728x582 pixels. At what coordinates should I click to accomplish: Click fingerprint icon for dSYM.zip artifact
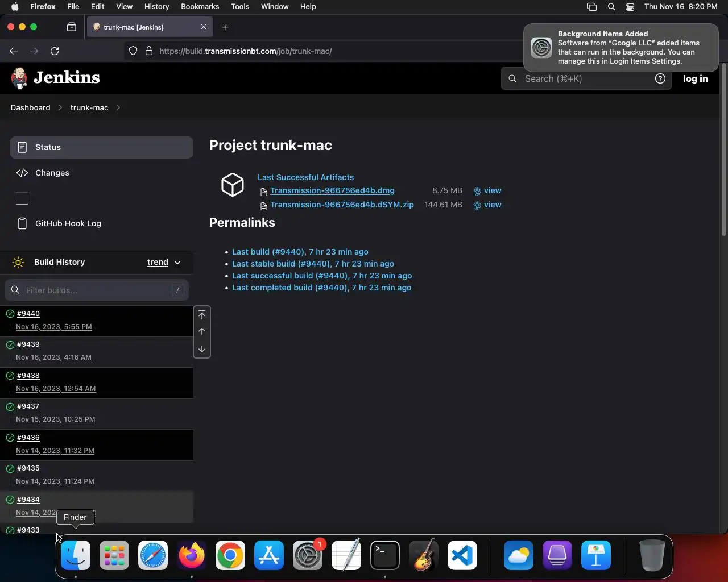pyautogui.click(x=477, y=206)
